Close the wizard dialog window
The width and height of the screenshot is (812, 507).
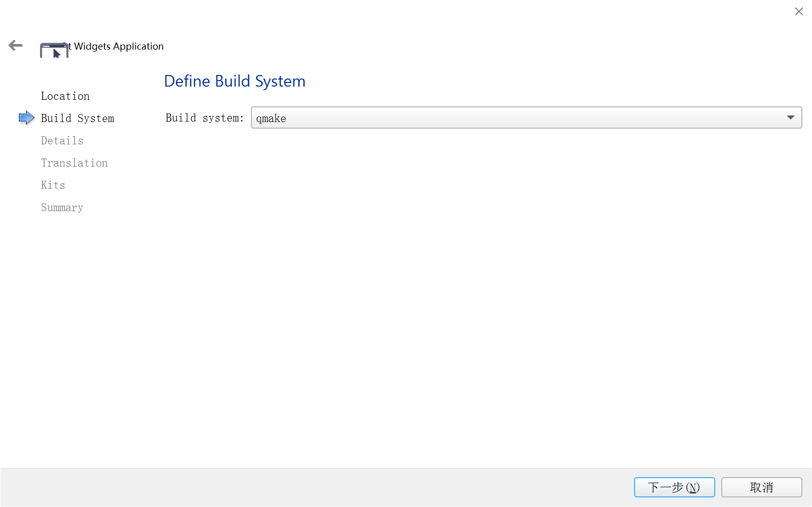pos(799,11)
